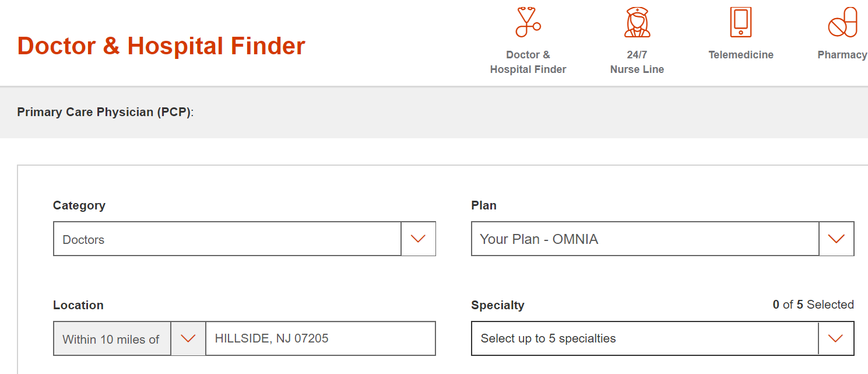Click the HILLSIDE, NJ 07205 location field

pyautogui.click(x=320, y=338)
